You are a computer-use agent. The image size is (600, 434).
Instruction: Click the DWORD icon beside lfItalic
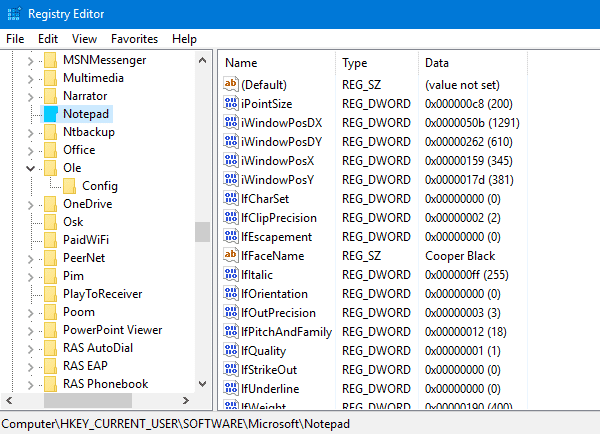231,275
